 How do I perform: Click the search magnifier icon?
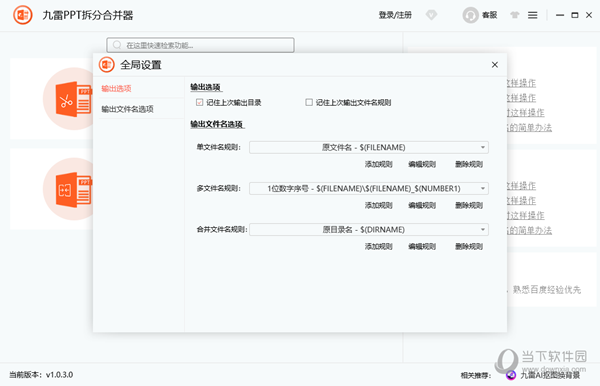117,45
